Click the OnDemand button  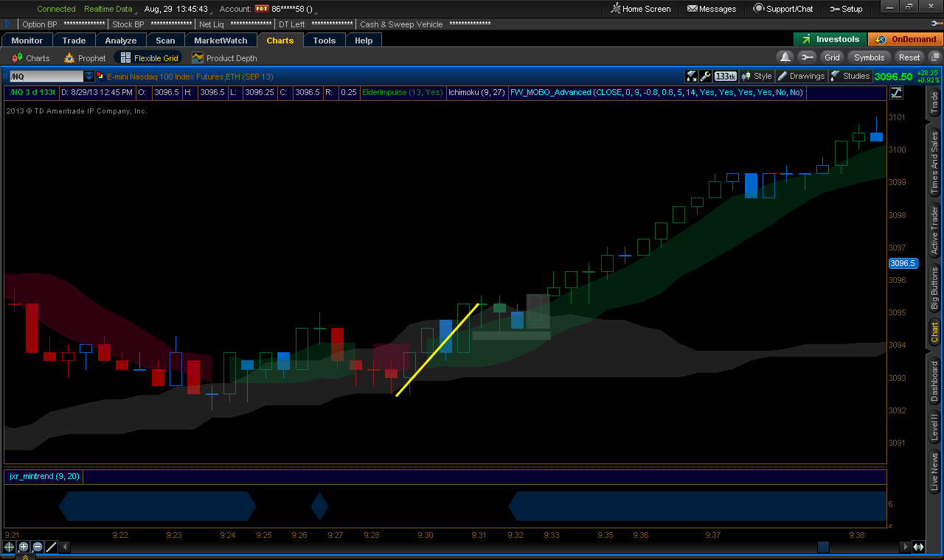click(904, 39)
